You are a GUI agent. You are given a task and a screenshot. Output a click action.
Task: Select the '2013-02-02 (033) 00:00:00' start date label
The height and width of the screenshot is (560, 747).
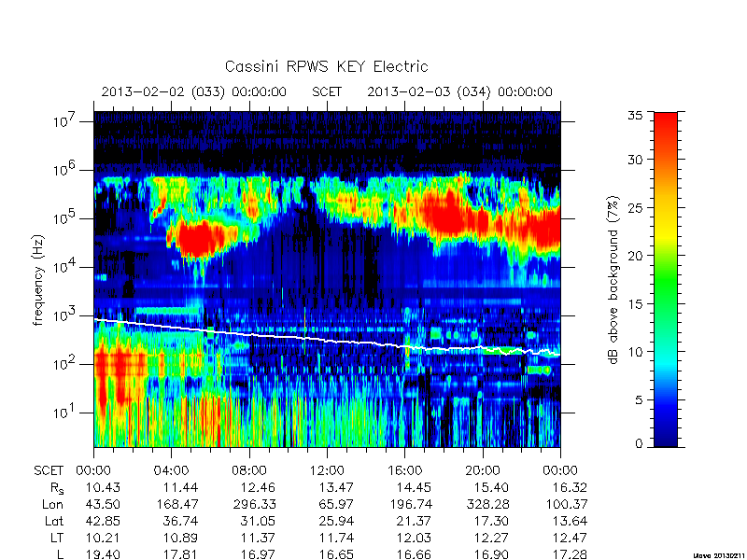point(194,91)
